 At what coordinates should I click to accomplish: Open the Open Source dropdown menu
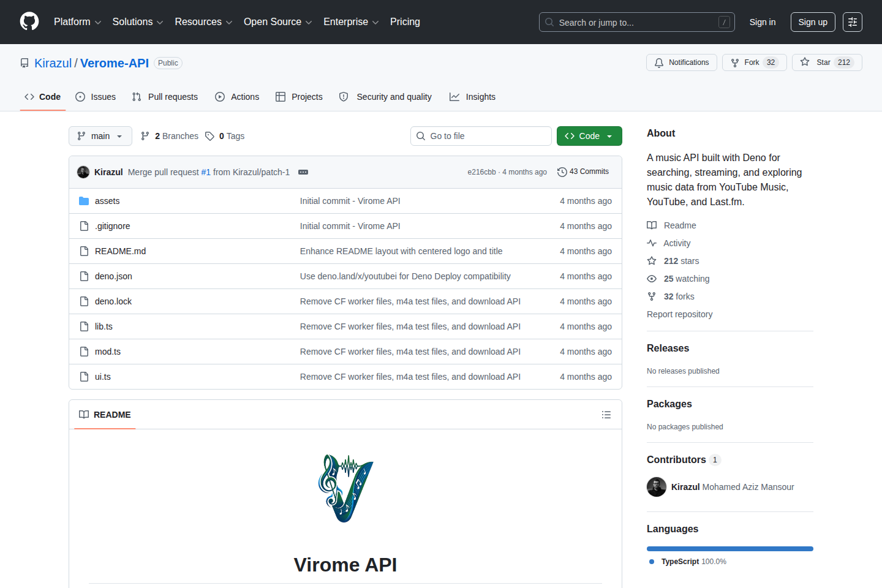tap(278, 22)
